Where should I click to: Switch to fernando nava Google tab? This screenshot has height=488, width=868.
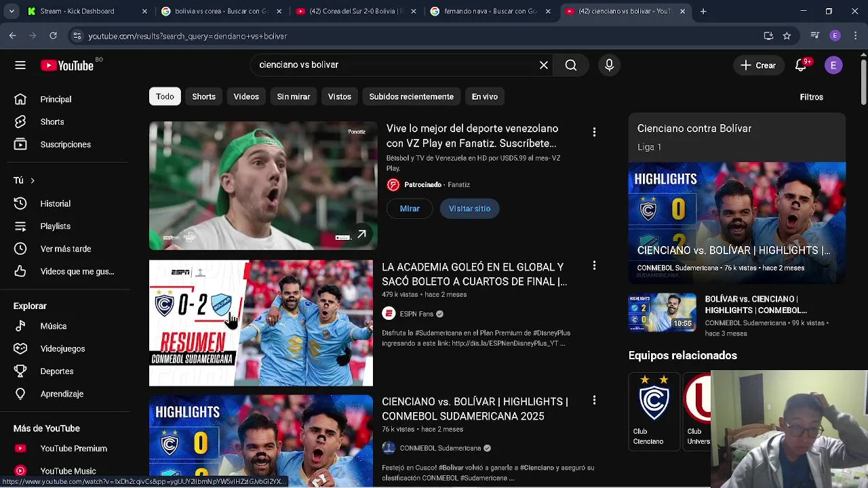click(x=490, y=12)
